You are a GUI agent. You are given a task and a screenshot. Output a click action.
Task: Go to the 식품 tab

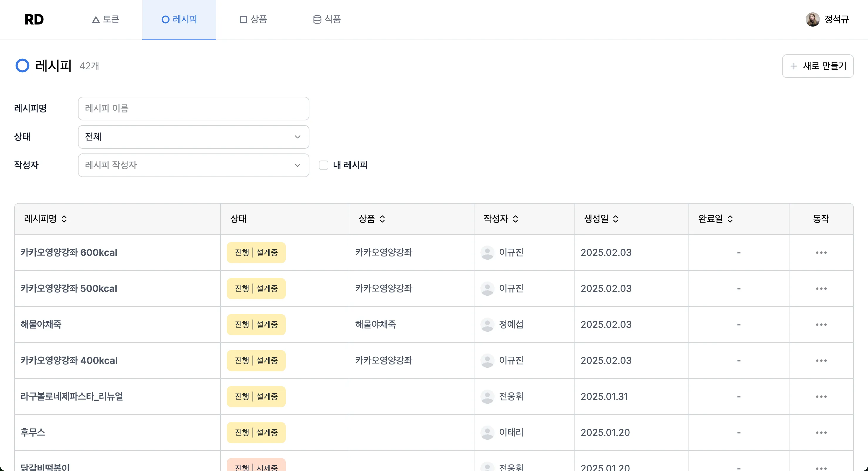click(x=327, y=19)
